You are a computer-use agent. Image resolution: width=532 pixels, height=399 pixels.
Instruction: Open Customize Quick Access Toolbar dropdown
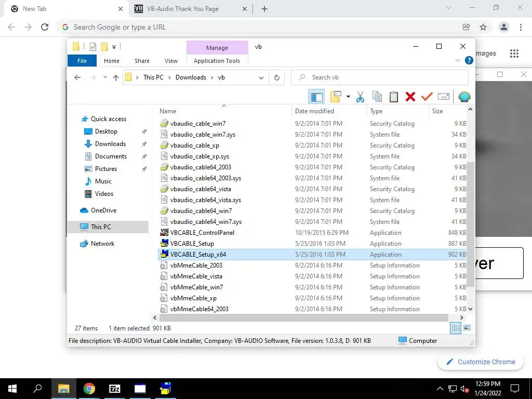pos(114,47)
